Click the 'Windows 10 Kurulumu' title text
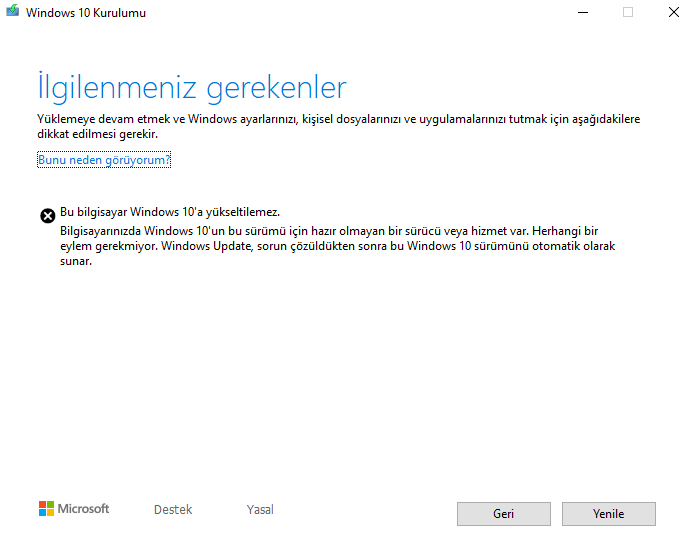This screenshot has width=695, height=533. coord(86,13)
